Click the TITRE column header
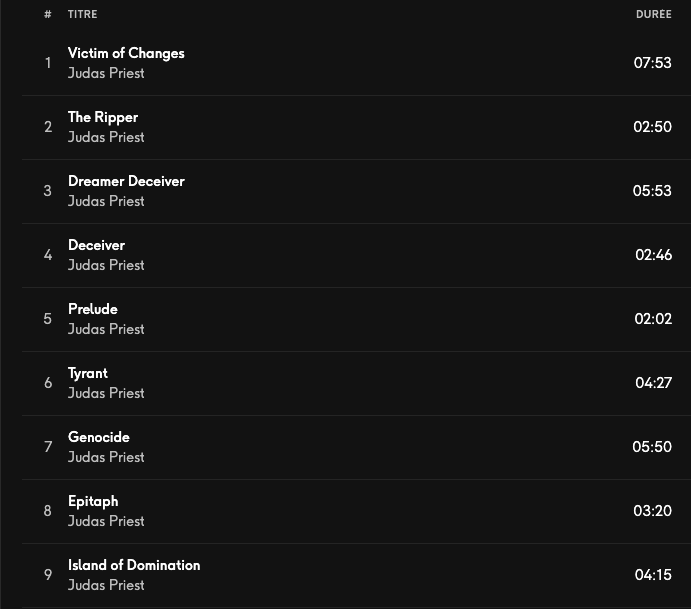The width and height of the screenshot is (691, 609). (83, 14)
